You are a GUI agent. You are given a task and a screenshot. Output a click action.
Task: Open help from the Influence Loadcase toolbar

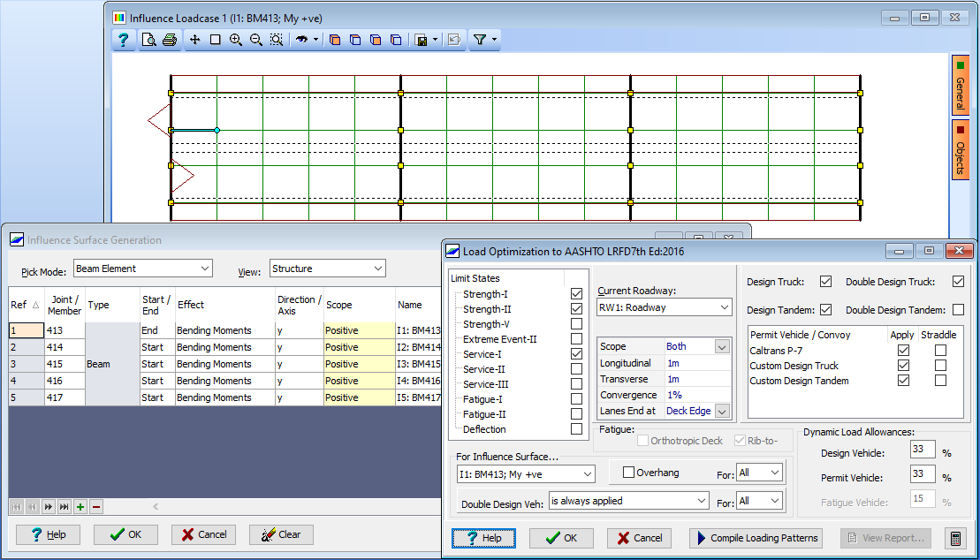pyautogui.click(x=123, y=40)
